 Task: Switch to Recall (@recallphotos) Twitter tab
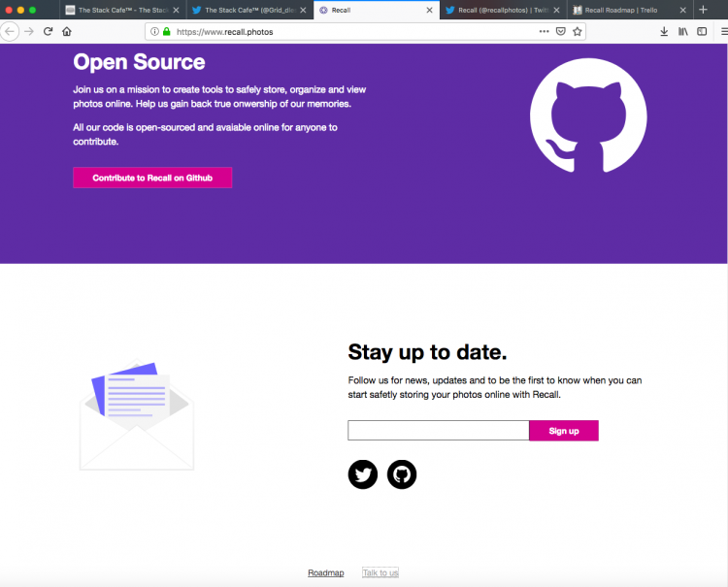click(503, 10)
